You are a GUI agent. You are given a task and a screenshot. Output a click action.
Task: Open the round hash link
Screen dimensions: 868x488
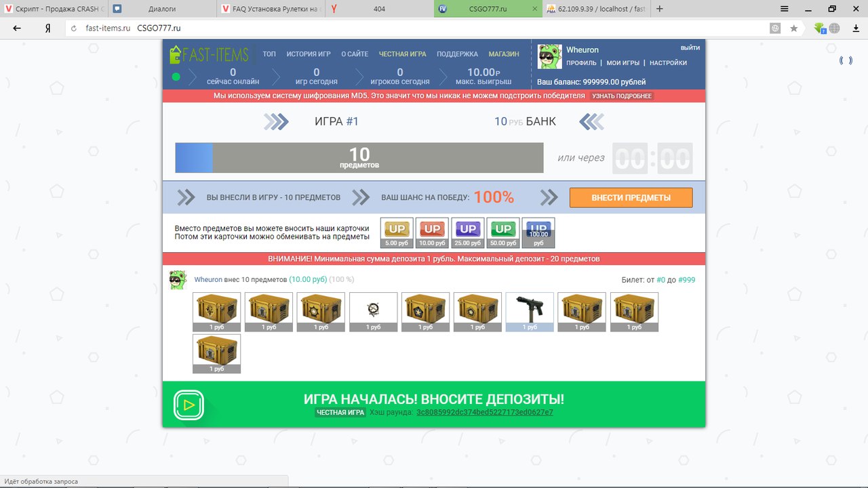point(484,412)
